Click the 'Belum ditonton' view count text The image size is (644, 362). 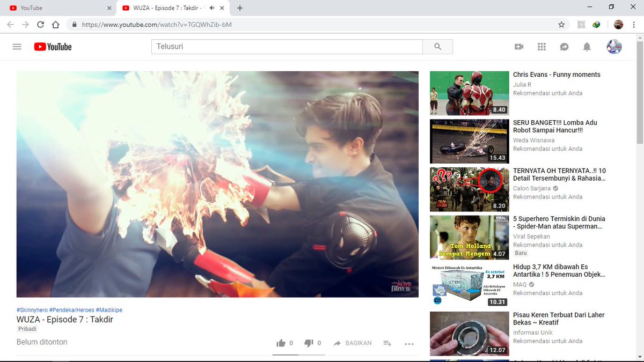[42, 342]
